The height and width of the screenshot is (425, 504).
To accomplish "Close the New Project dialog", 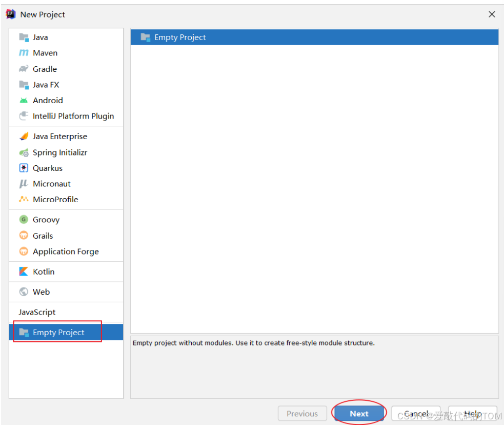I will click(492, 14).
